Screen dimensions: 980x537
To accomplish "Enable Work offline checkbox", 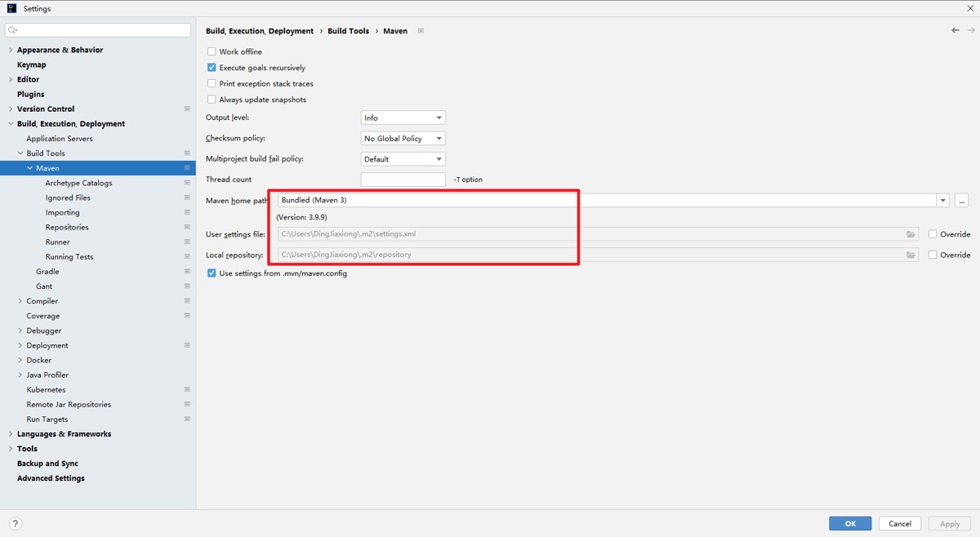I will point(212,51).
